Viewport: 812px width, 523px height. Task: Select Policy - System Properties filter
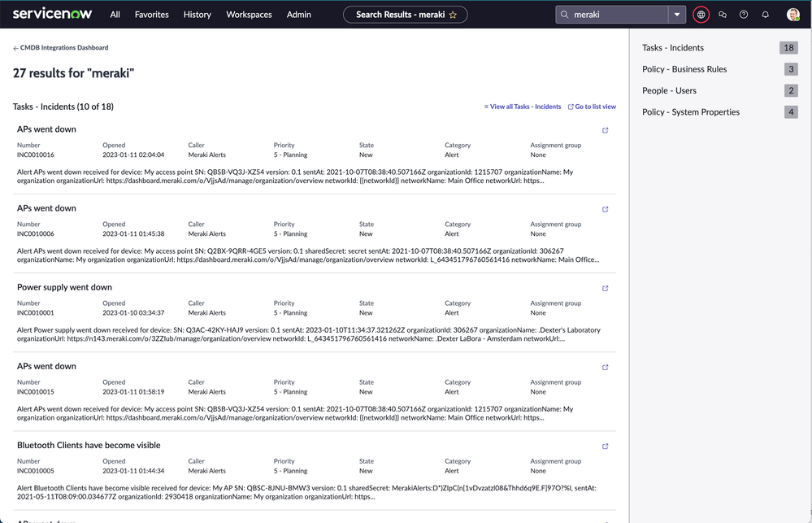pos(719,112)
